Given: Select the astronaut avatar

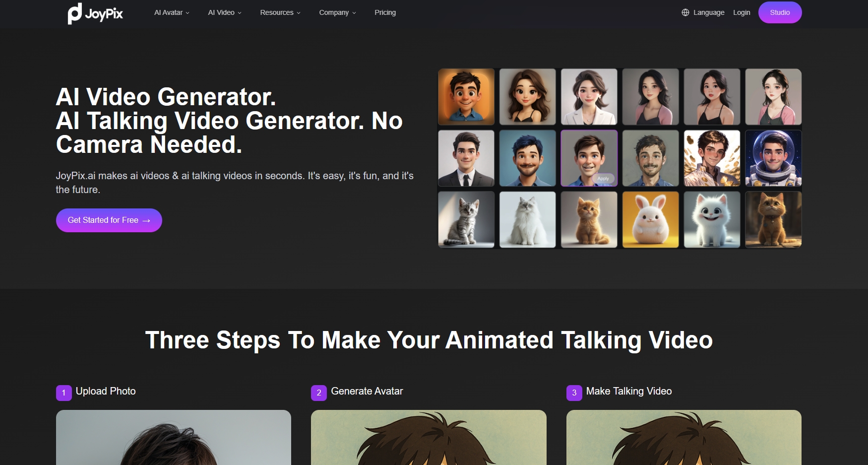Looking at the screenshot, I should [x=773, y=158].
